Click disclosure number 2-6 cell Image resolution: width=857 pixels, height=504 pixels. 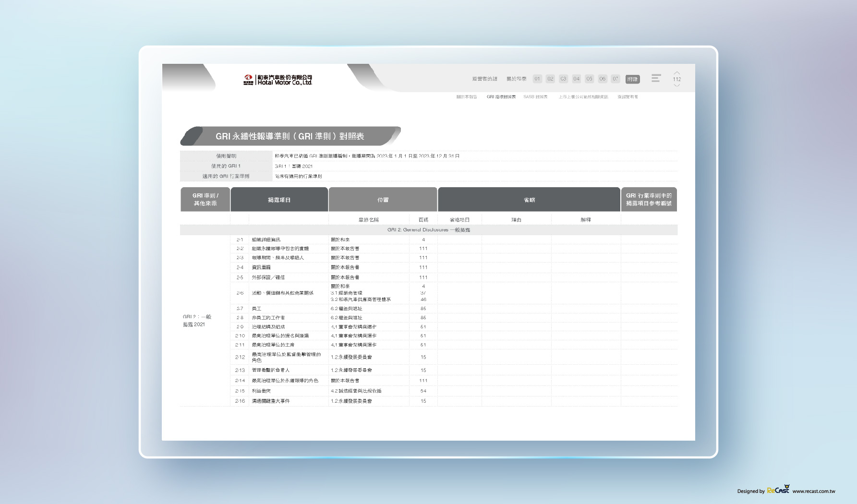pyautogui.click(x=240, y=293)
